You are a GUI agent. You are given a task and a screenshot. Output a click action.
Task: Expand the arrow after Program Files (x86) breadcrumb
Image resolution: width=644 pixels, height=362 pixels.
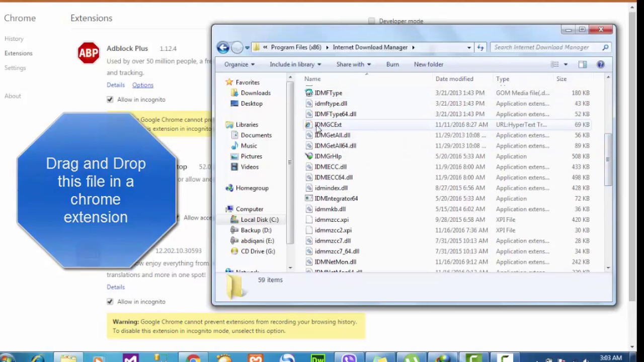click(x=327, y=47)
